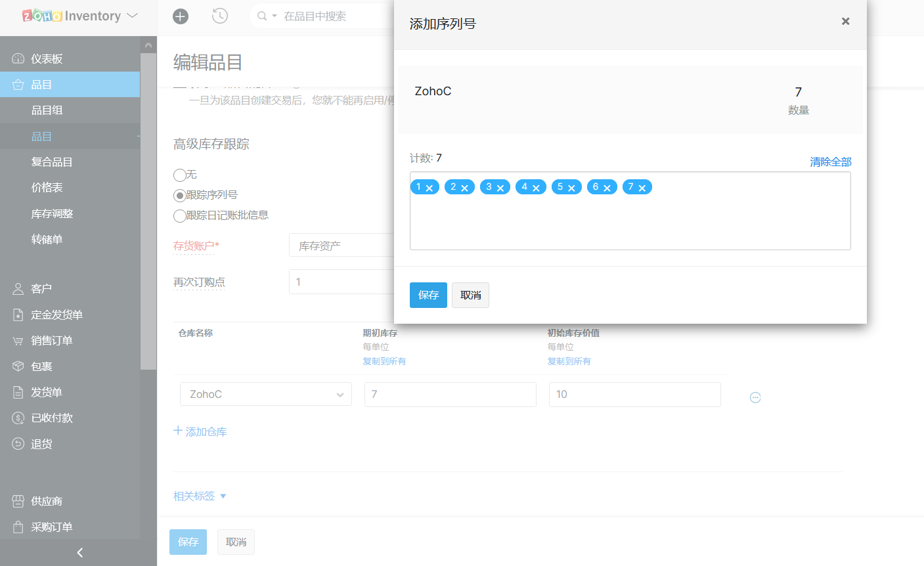The image size is (924, 566).
Task: Open the recent history clock icon
Action: pyautogui.click(x=220, y=16)
